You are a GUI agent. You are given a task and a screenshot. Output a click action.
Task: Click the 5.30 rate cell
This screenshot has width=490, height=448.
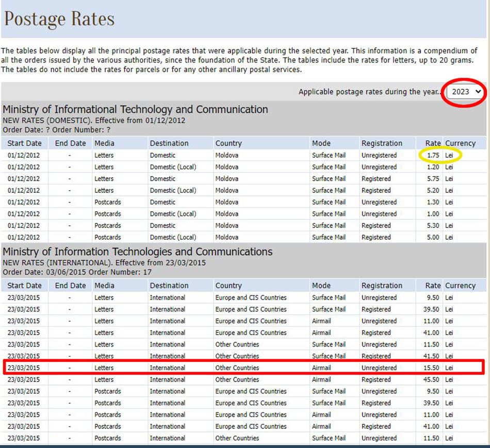pyautogui.click(x=433, y=226)
